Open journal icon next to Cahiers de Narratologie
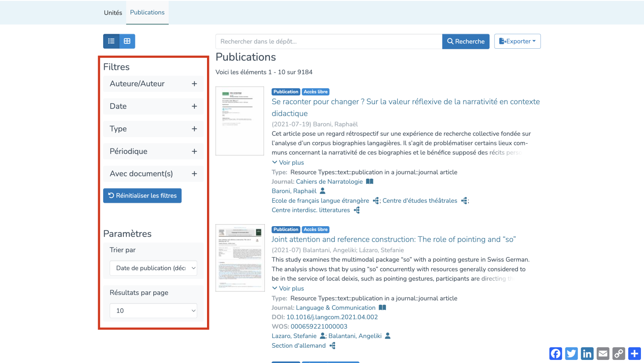The height and width of the screenshot is (363, 644). click(370, 182)
